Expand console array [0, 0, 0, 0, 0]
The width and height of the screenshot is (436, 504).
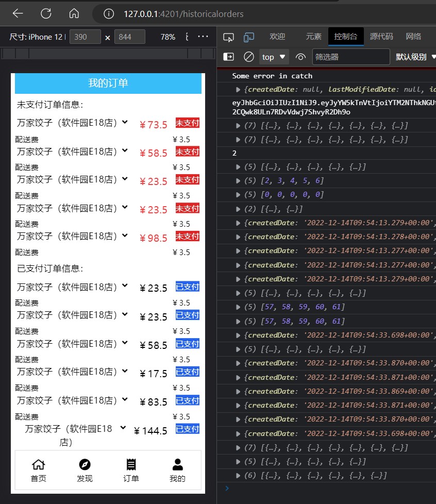point(238,195)
